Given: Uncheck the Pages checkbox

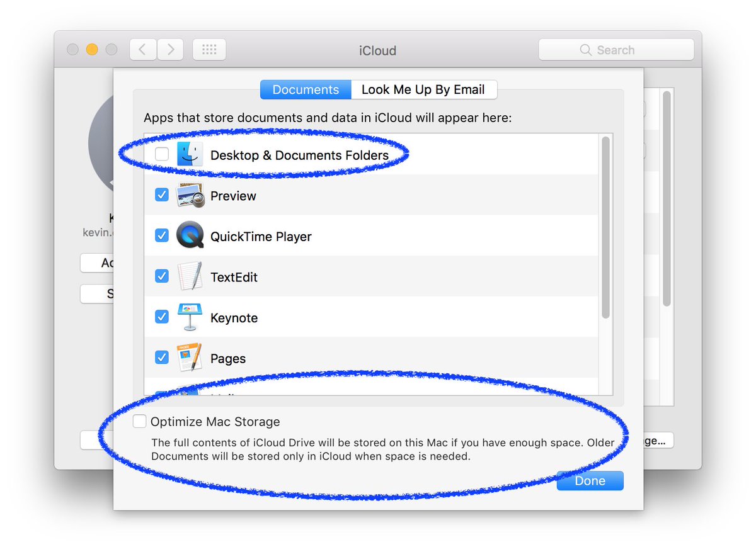Looking at the screenshot, I should tap(162, 358).
